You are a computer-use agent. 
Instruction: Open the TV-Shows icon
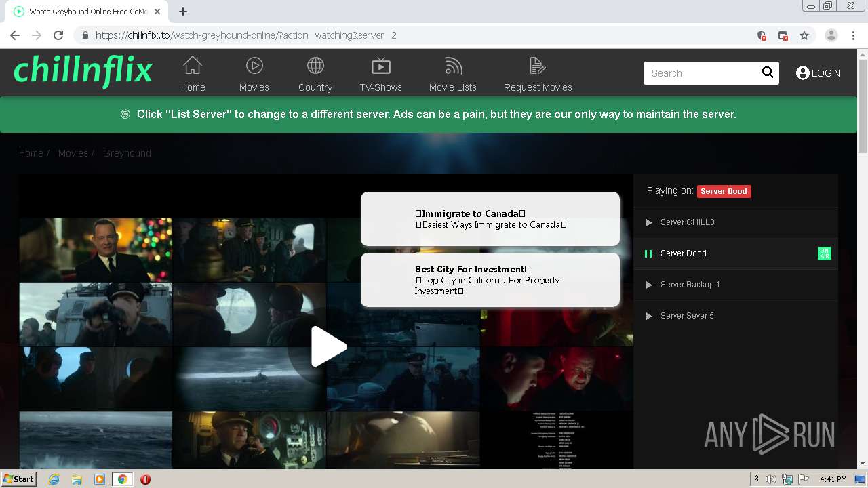381,66
